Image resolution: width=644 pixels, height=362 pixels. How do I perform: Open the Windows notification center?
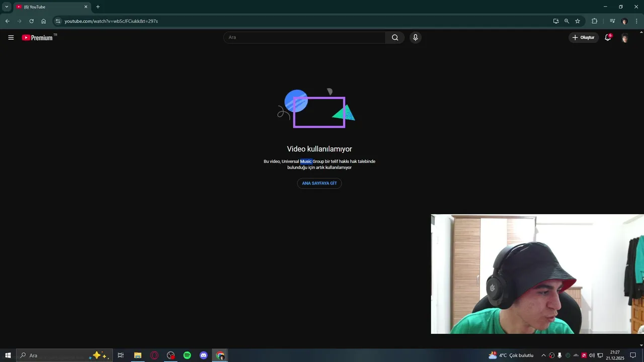[633, 355]
